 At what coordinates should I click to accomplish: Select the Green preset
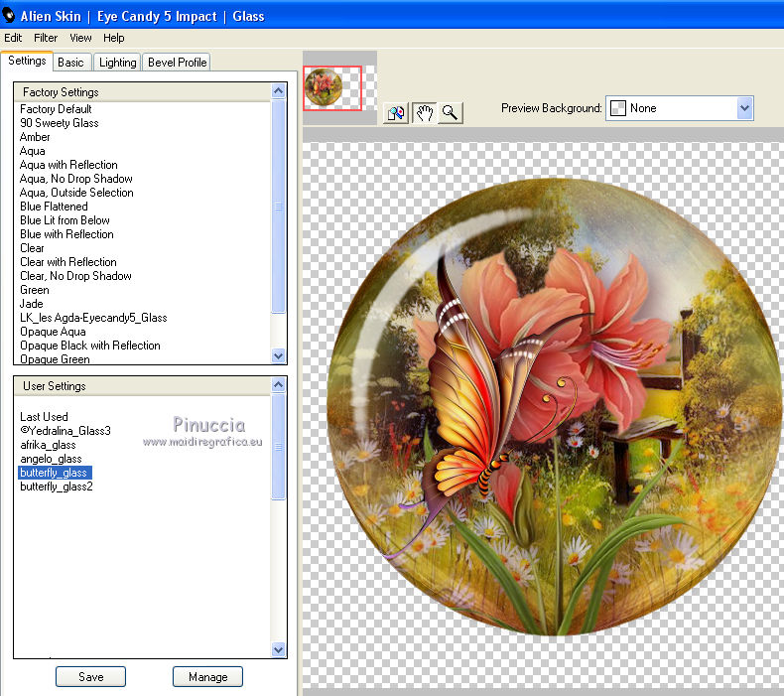[35, 290]
